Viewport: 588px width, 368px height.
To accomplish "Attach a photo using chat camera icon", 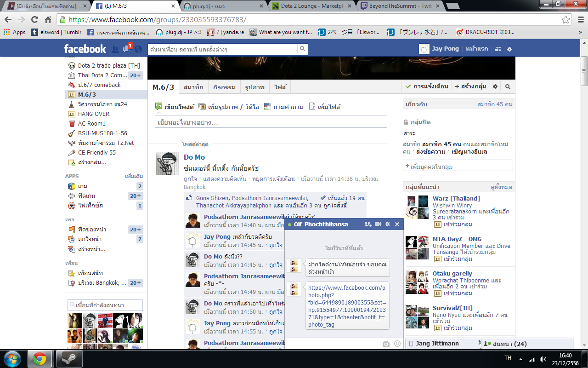I will point(386,344).
